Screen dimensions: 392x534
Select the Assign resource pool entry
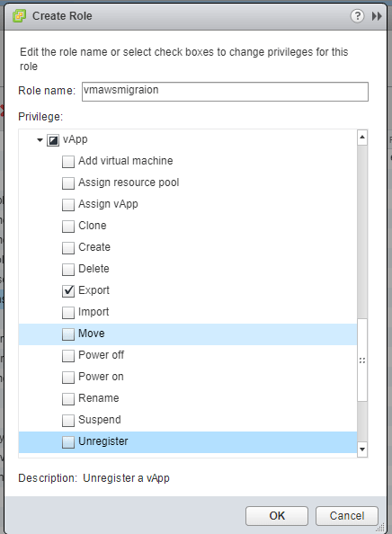(x=129, y=182)
